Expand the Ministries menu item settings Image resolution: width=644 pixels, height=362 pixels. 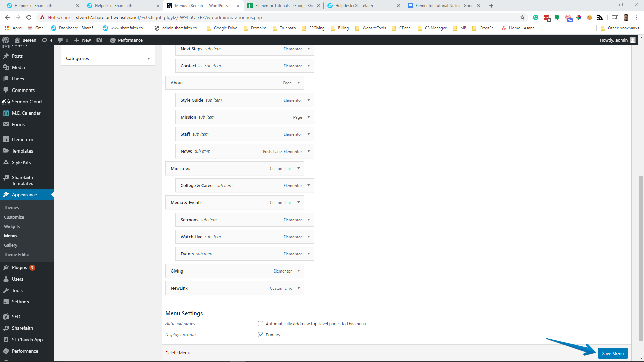pos(298,168)
